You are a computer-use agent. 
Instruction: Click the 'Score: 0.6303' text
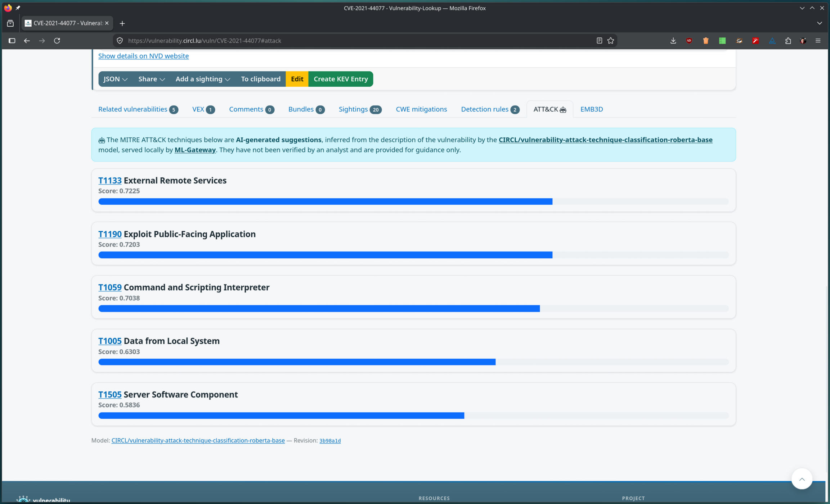coord(119,351)
